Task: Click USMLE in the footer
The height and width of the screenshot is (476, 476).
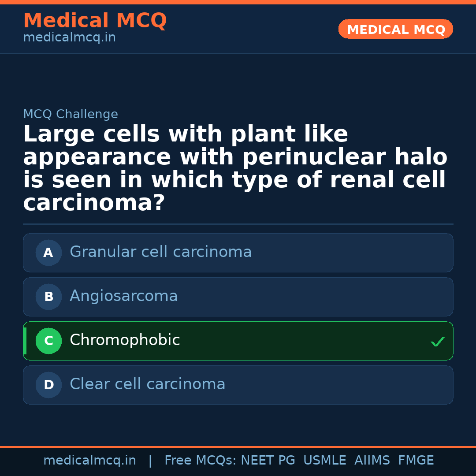Action: pos(324,461)
